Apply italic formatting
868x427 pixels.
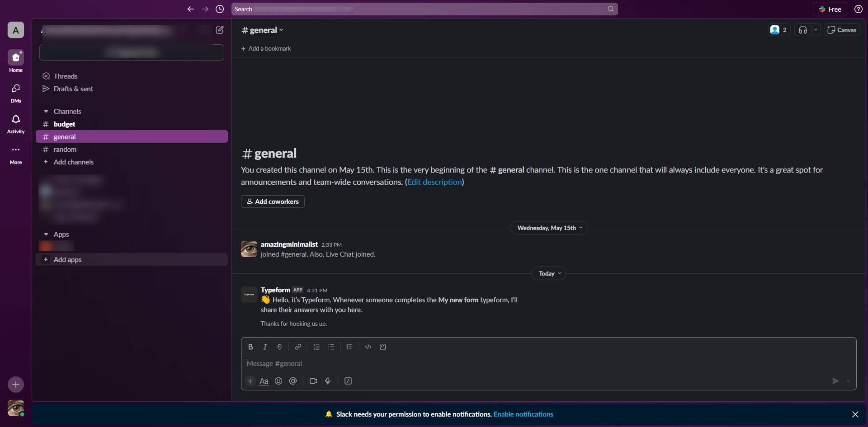(x=265, y=347)
